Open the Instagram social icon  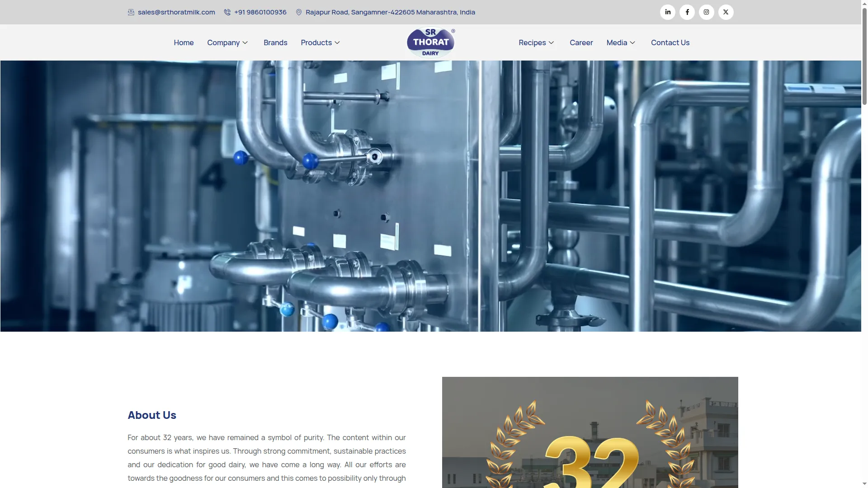tap(707, 12)
